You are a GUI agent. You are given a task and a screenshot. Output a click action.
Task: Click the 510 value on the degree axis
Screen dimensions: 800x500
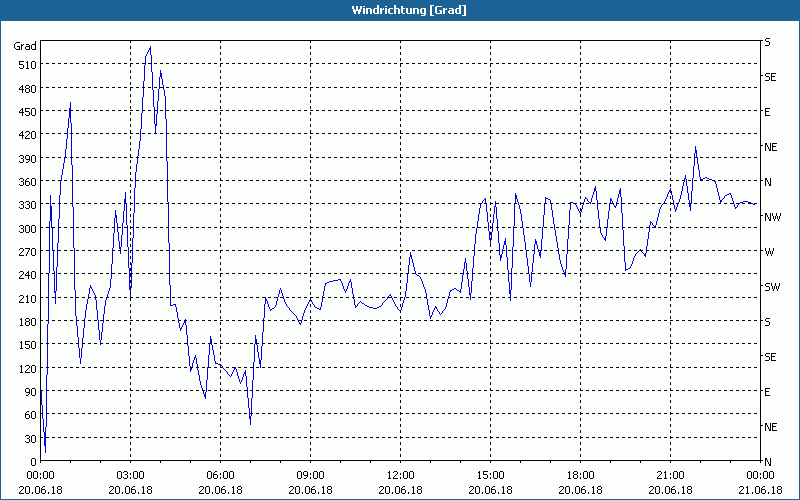point(28,65)
